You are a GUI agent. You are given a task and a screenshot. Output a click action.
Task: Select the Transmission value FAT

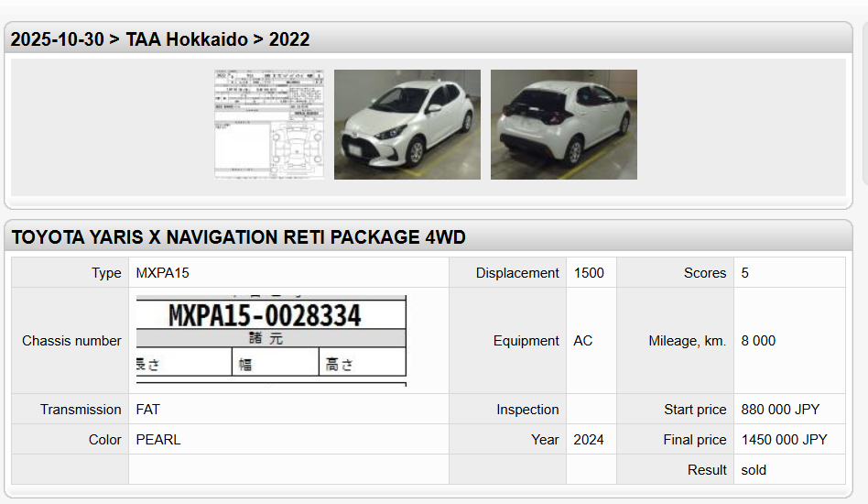pos(147,410)
